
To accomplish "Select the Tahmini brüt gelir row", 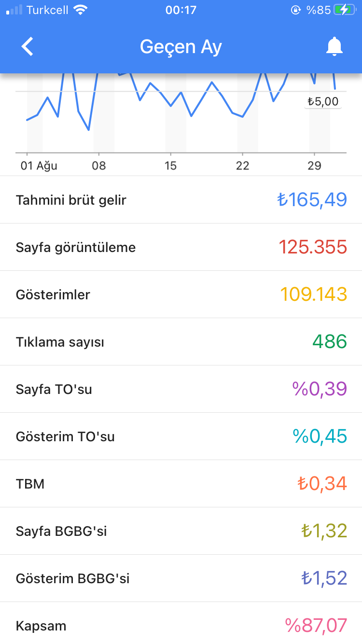I will 181,200.
